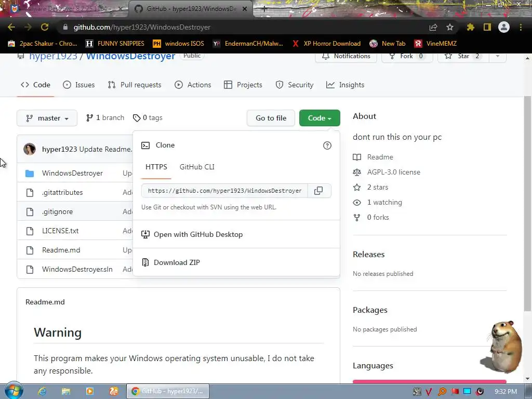Select the repository Code tab
The image size is (532, 399).
coord(35,85)
